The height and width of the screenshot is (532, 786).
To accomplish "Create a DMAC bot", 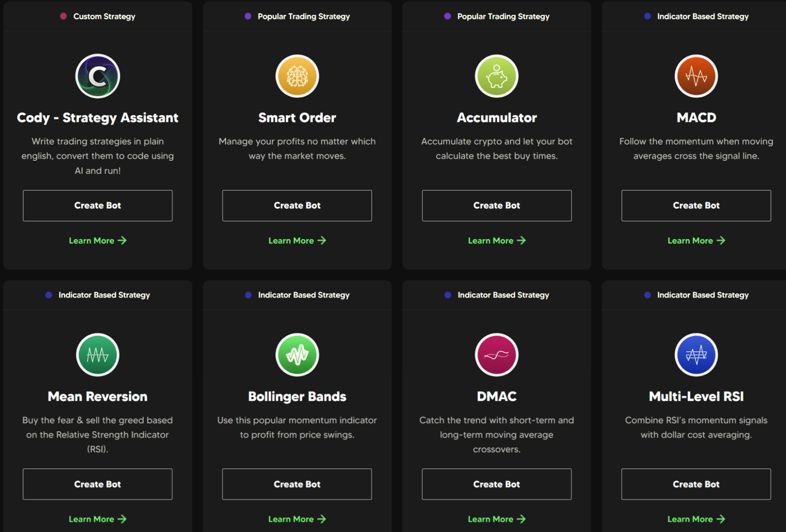I will point(497,484).
